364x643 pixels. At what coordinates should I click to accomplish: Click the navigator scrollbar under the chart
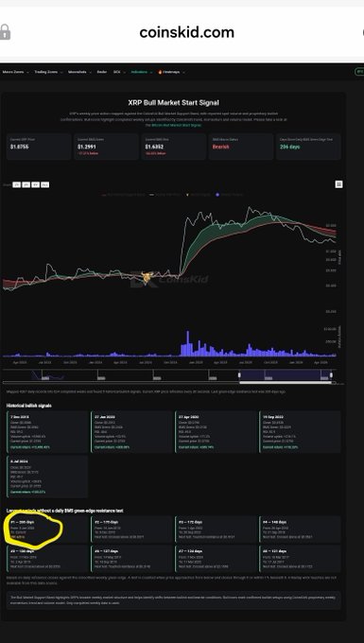[x=286, y=383]
